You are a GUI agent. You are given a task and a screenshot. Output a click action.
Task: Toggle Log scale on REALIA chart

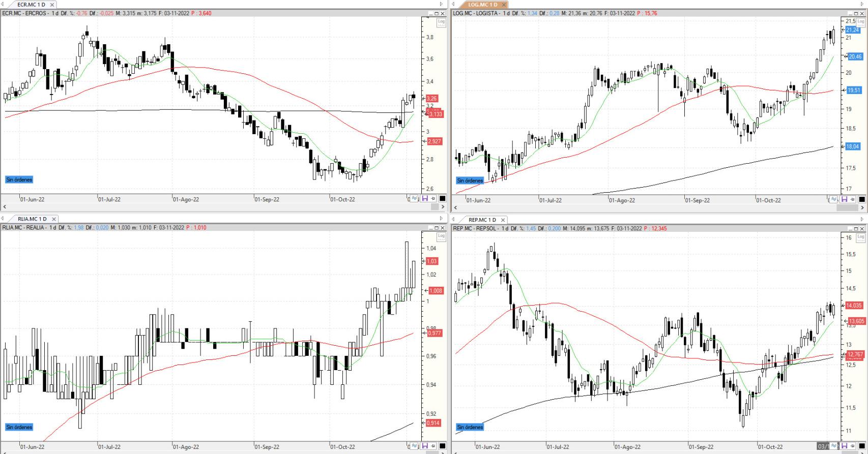coord(441,236)
